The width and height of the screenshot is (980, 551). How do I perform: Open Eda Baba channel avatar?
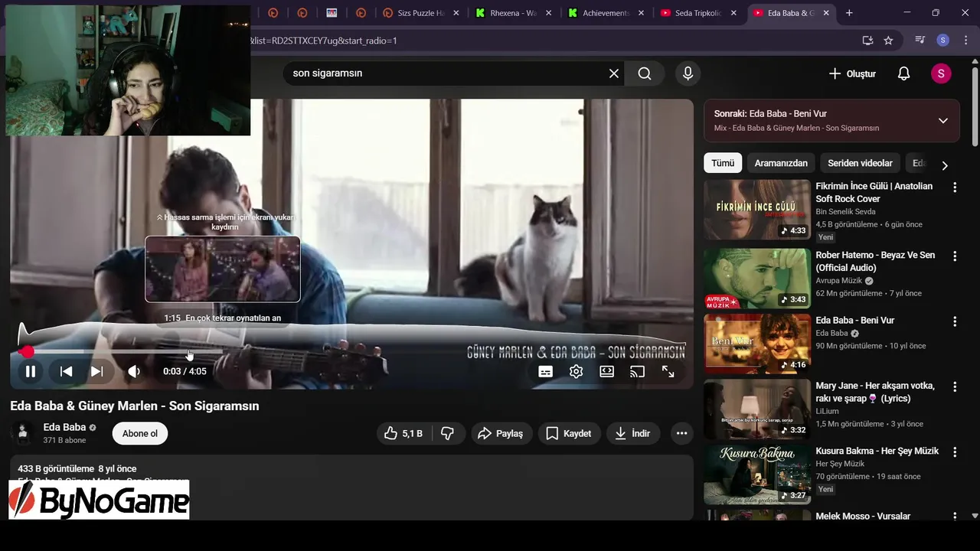(x=22, y=433)
